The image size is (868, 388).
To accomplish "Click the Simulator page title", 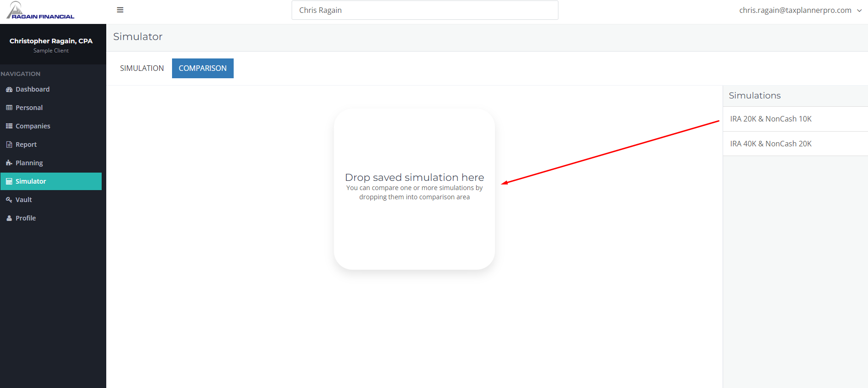I will (138, 36).
